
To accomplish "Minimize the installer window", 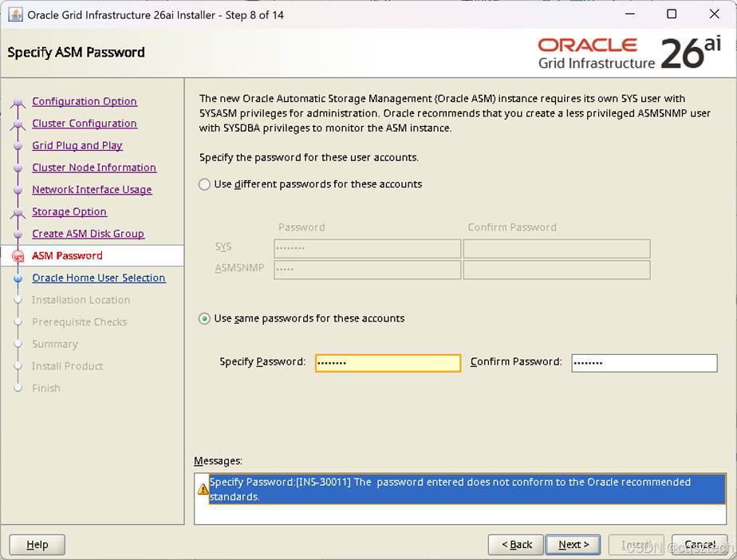I will [630, 14].
